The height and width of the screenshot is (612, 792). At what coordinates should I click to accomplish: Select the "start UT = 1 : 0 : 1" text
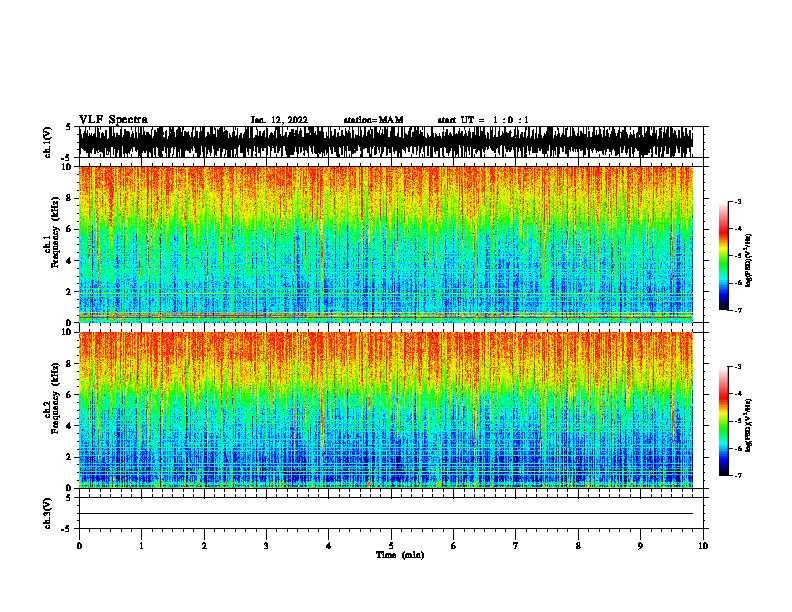pyautogui.click(x=483, y=120)
